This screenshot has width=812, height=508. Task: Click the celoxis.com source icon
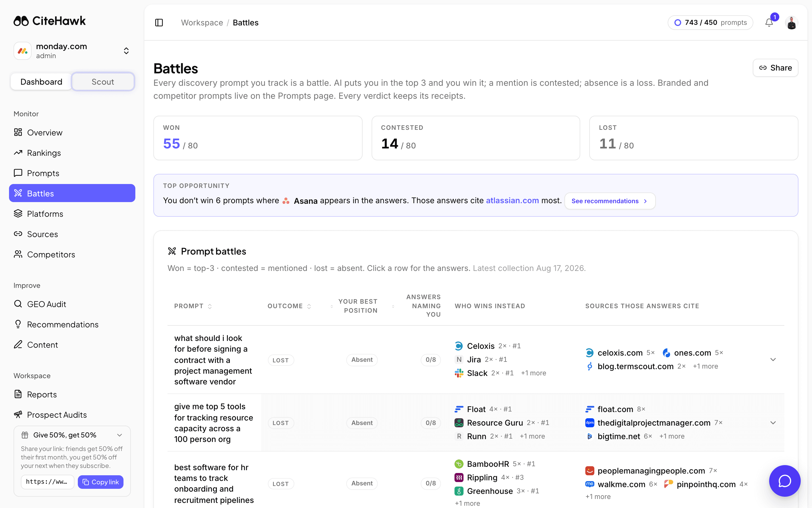point(590,353)
